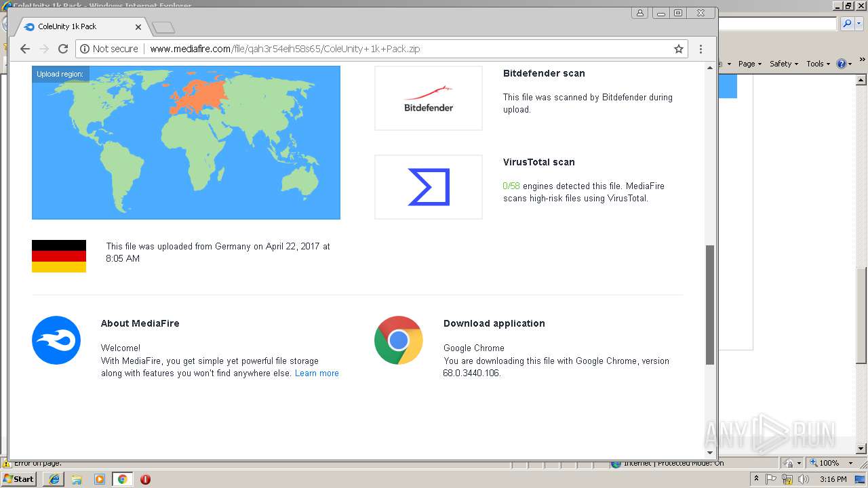
Task: Open a new Chrome tab
Action: tap(163, 27)
